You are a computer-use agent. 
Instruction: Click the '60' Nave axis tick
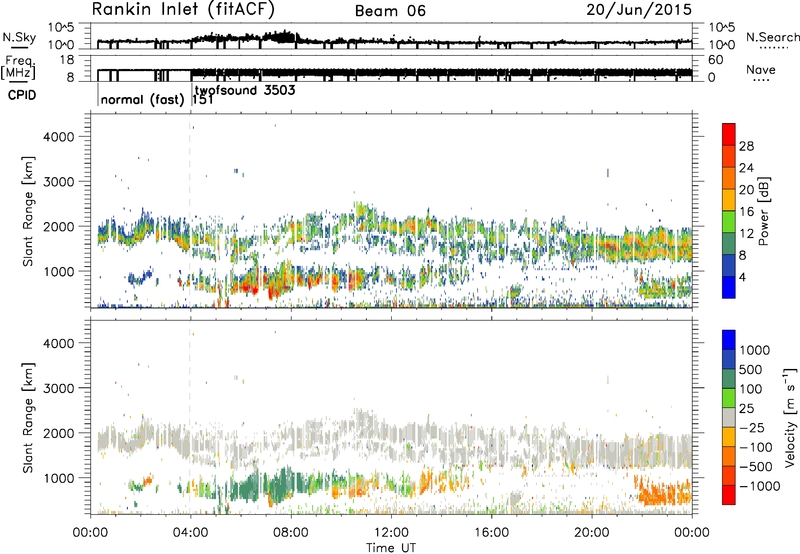715,60
